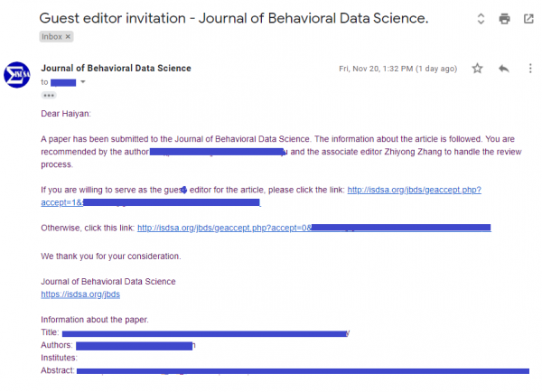The width and height of the screenshot is (542, 392).
Task: Star this email message
Action: pos(477,69)
